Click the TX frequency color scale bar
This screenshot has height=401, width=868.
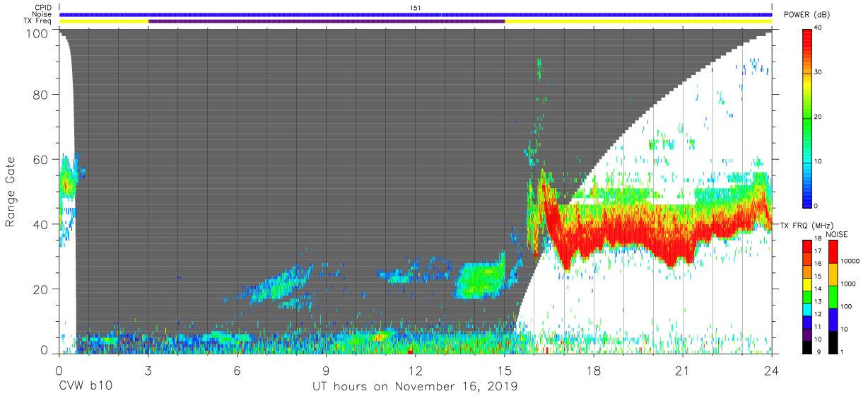(808, 296)
